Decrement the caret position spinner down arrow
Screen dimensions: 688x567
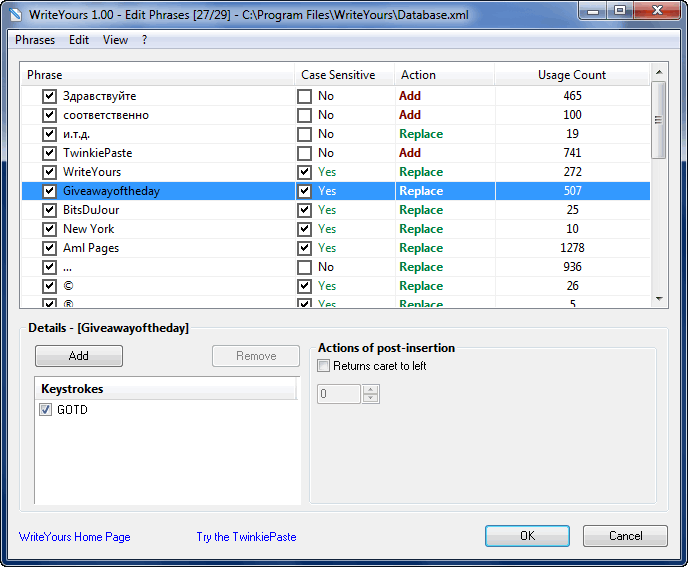[371, 398]
